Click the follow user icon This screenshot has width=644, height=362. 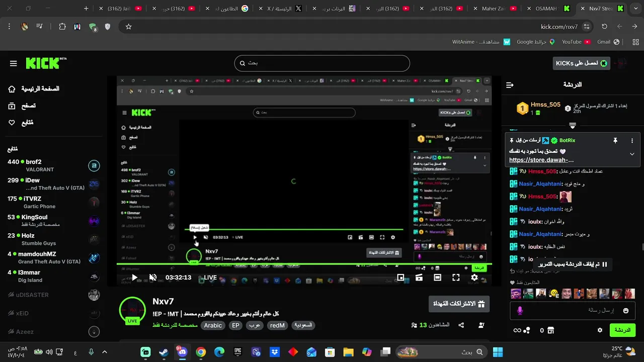point(481,325)
